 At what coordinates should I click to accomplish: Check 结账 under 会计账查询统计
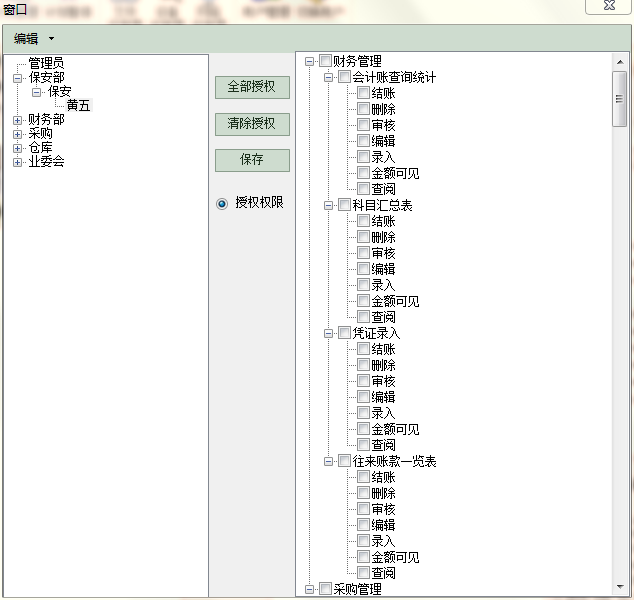pyautogui.click(x=363, y=93)
